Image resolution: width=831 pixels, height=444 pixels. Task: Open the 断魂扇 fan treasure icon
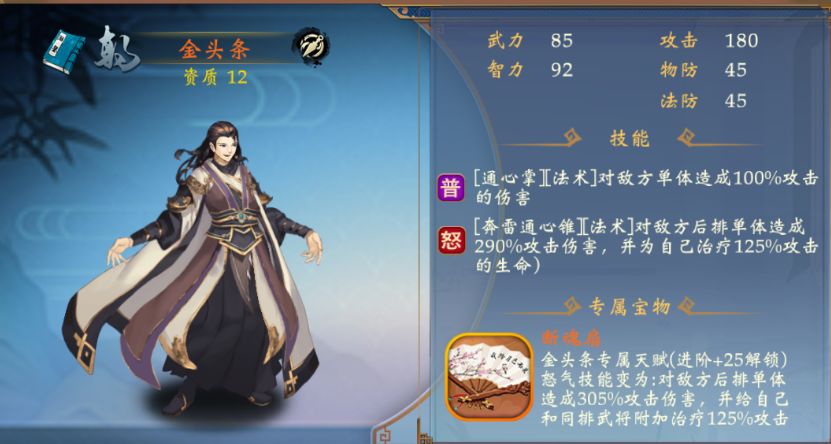(489, 377)
